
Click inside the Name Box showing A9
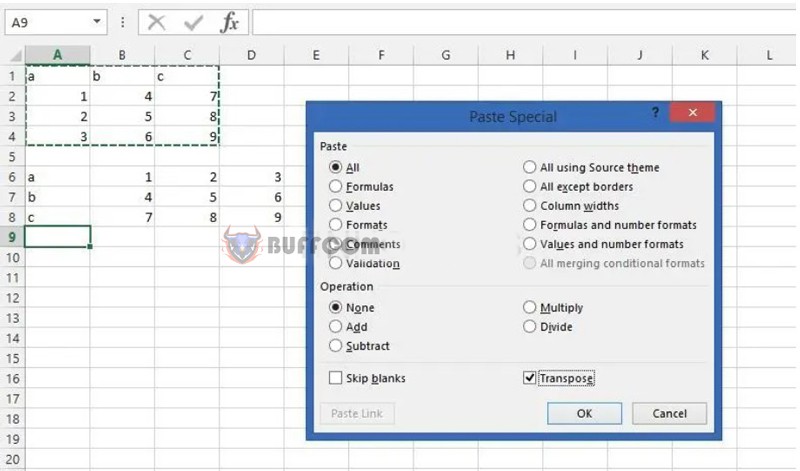48,22
